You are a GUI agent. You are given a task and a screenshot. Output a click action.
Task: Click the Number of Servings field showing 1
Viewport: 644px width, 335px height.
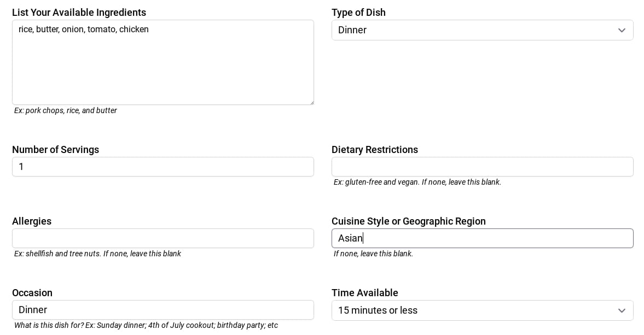coord(163,167)
